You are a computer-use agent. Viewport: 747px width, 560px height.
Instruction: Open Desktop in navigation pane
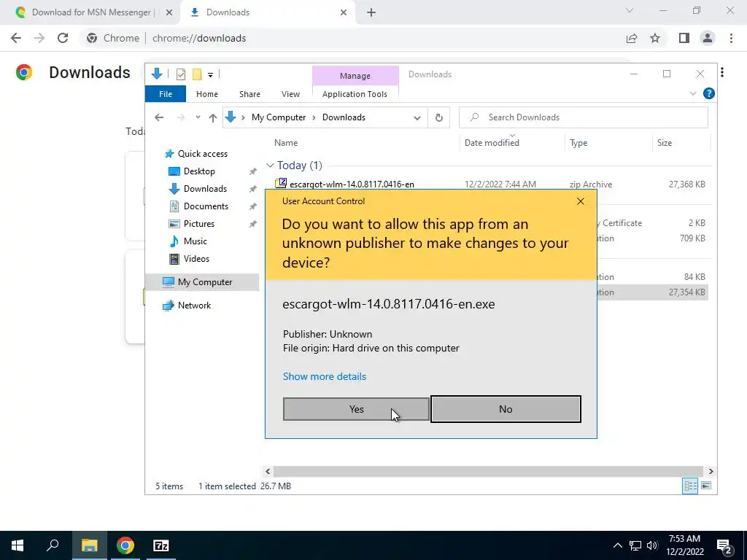click(199, 171)
